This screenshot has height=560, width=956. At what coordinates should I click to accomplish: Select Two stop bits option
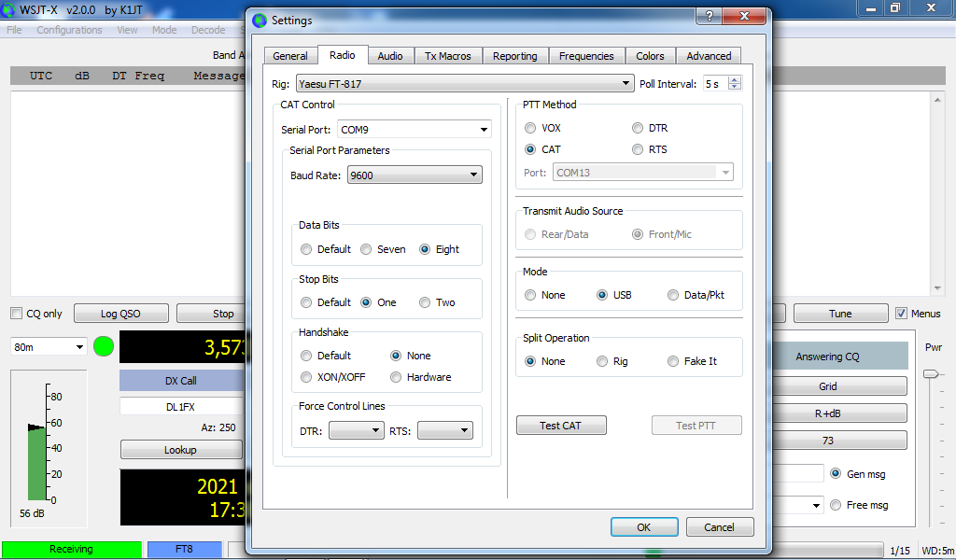426,302
